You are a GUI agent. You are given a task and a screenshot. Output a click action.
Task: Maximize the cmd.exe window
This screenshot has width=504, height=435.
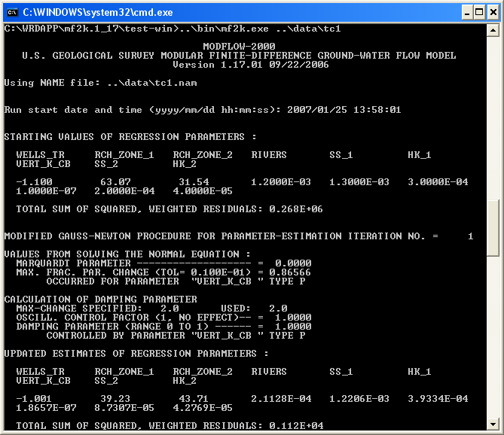click(x=474, y=12)
